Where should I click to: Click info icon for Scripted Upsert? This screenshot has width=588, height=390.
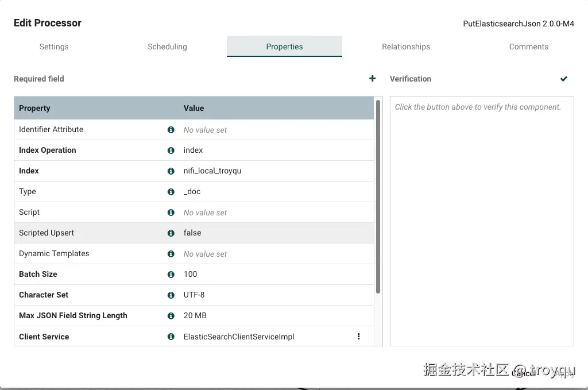pyautogui.click(x=171, y=233)
